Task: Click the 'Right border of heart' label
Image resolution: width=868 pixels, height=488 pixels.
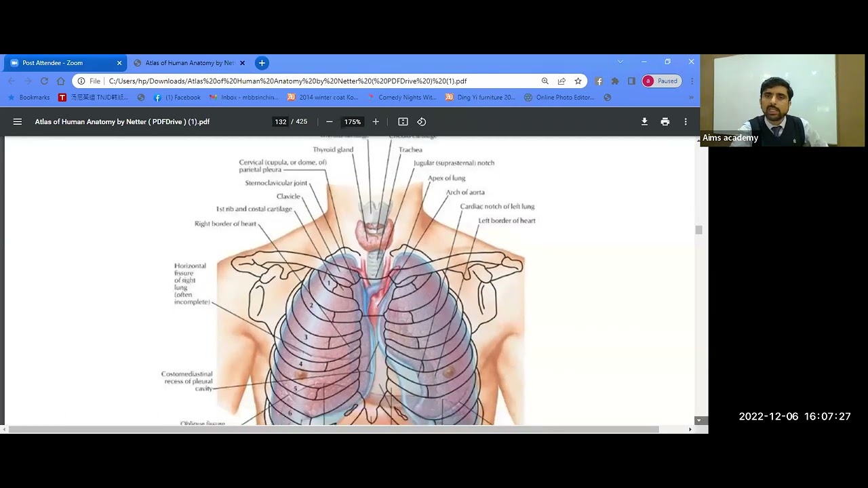Action: pyautogui.click(x=225, y=224)
